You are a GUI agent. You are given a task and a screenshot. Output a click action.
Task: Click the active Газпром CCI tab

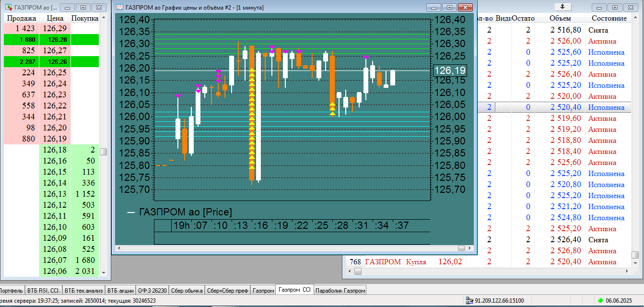point(295,290)
